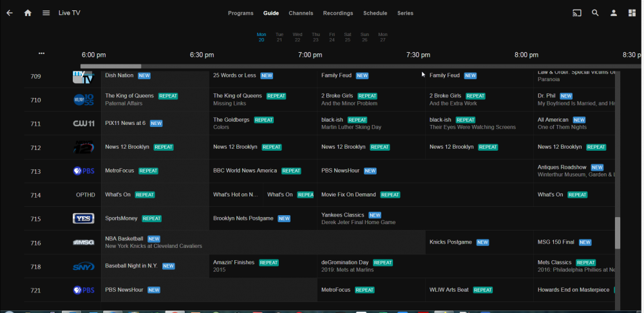Open black-ish Their Eyes Were Watching Screens
The image size is (644, 313).
[x=479, y=123]
